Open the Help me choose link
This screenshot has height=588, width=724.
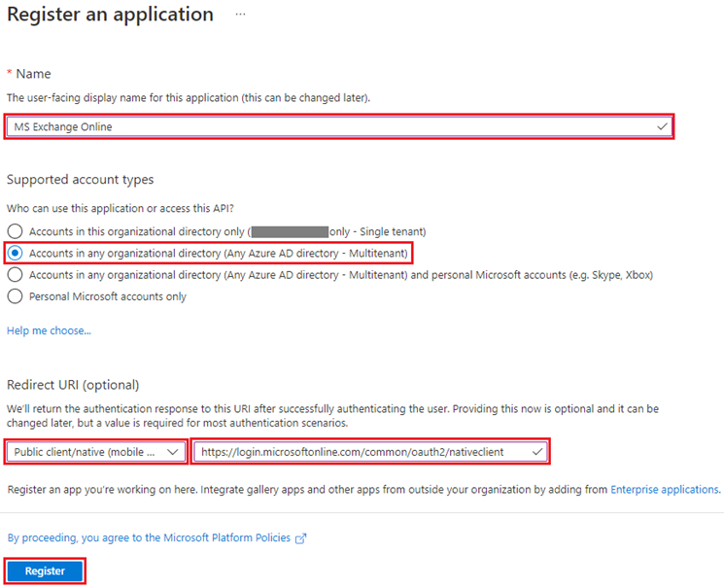[x=49, y=330]
